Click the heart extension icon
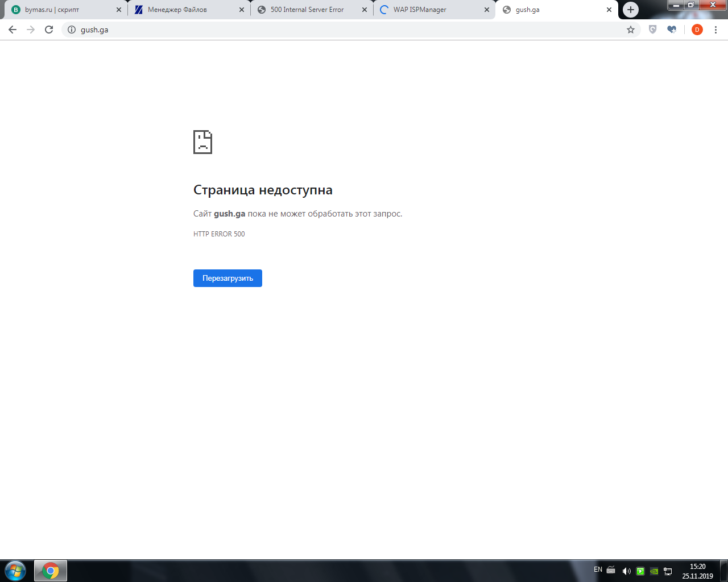 tap(672, 30)
